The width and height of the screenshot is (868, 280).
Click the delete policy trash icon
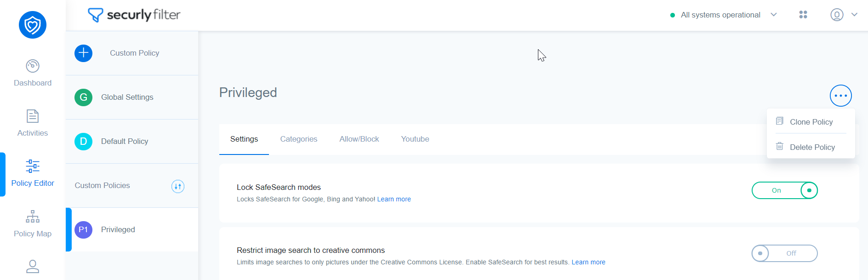(x=780, y=146)
